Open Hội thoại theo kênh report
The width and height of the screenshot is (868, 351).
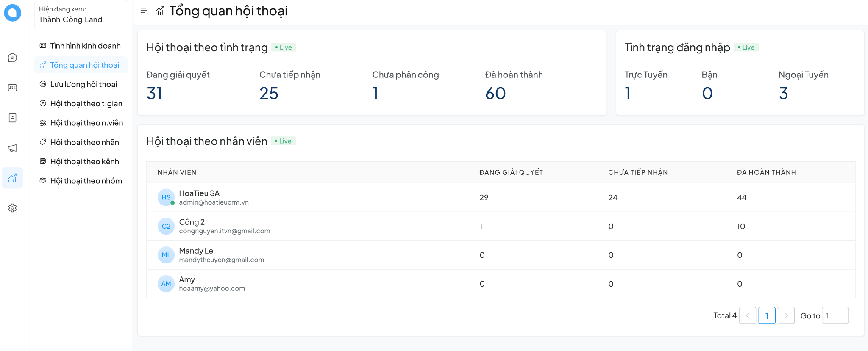pyautogui.click(x=84, y=162)
